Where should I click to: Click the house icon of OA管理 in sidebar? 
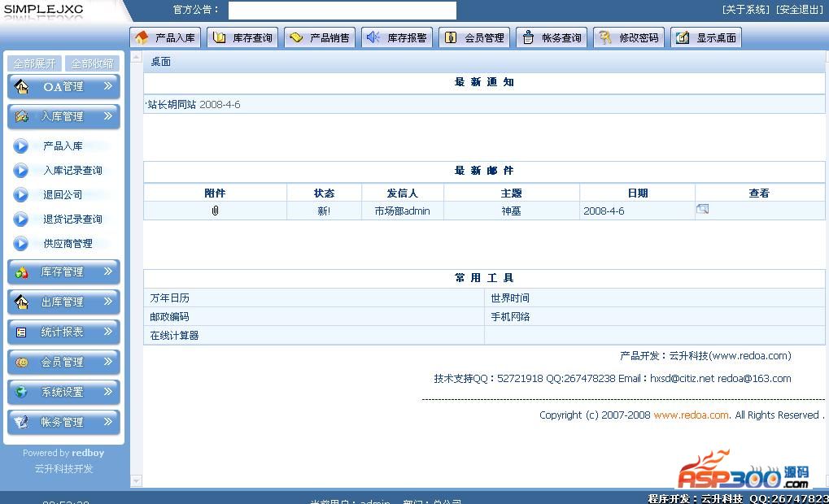click(21, 87)
